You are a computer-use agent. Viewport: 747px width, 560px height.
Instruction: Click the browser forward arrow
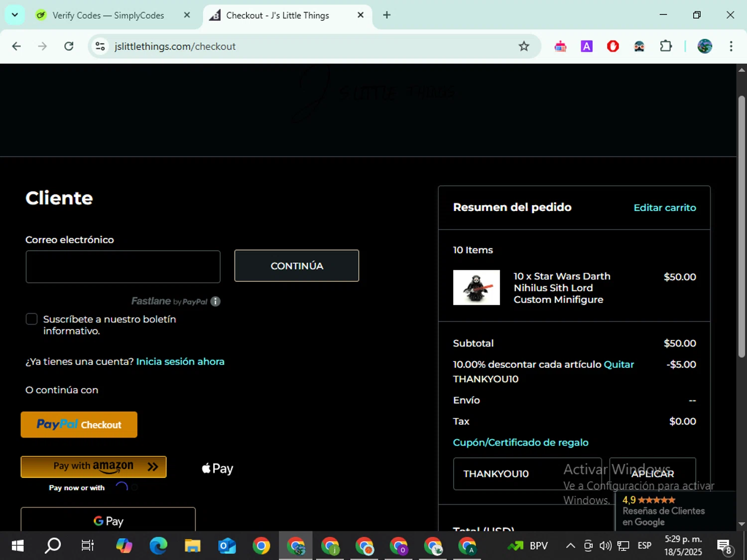point(42,46)
